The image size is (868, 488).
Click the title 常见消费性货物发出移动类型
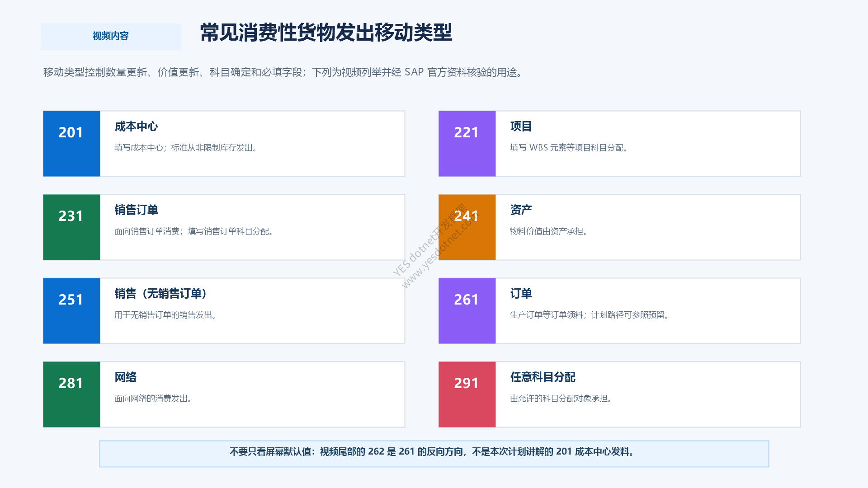(326, 33)
